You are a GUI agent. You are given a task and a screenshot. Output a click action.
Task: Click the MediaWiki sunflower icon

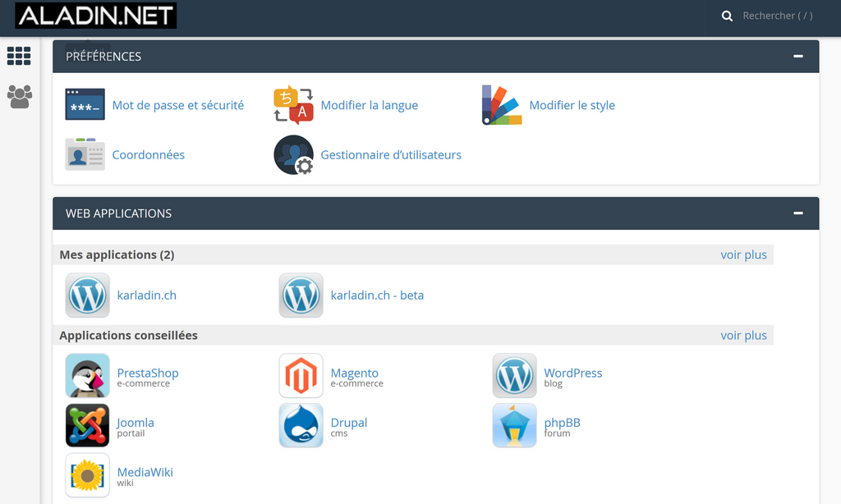pyautogui.click(x=87, y=474)
